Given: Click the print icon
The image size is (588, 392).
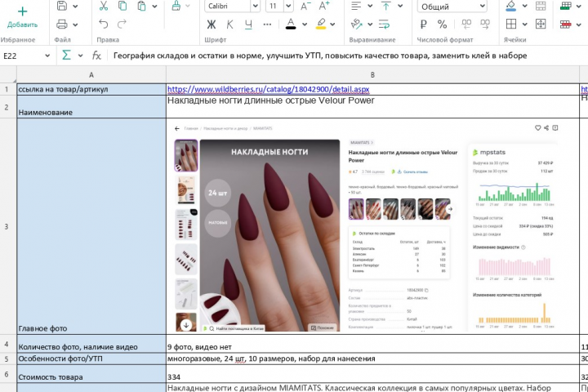Looking at the screenshot, I should (x=62, y=24).
